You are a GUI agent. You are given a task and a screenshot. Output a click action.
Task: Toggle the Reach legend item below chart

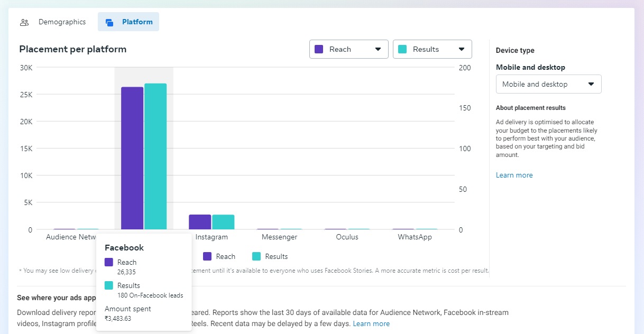(219, 256)
